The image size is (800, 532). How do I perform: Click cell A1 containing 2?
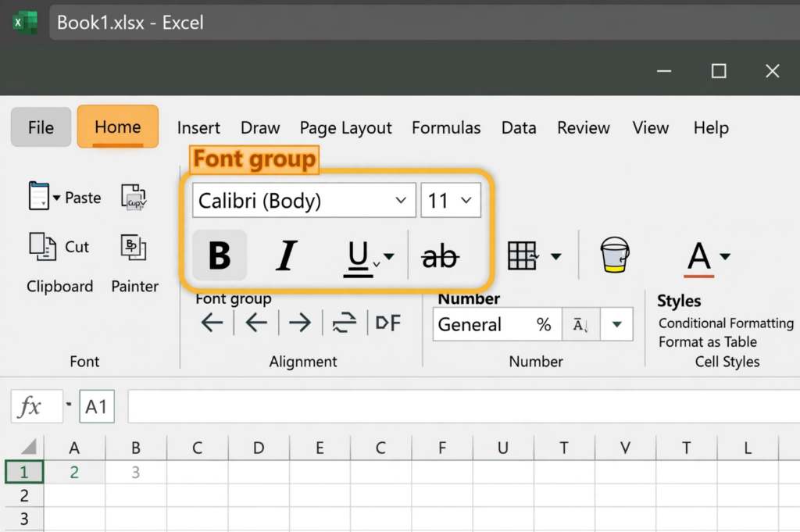pyautogui.click(x=74, y=472)
